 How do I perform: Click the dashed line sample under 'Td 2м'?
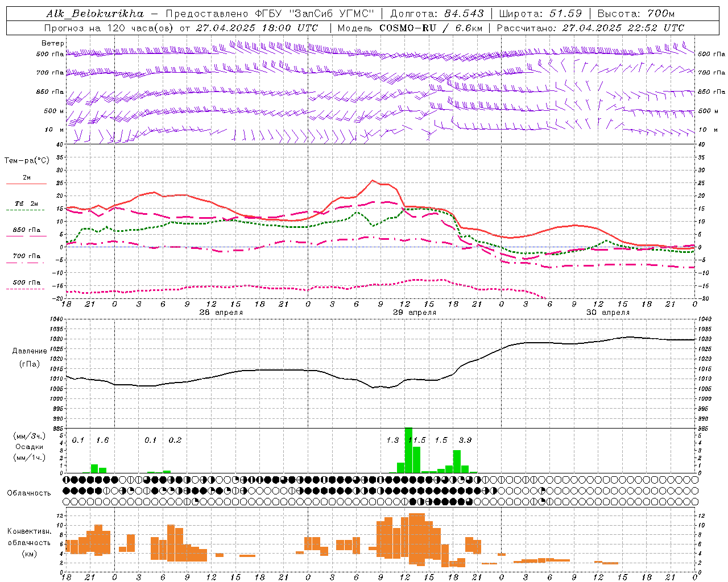26,210
